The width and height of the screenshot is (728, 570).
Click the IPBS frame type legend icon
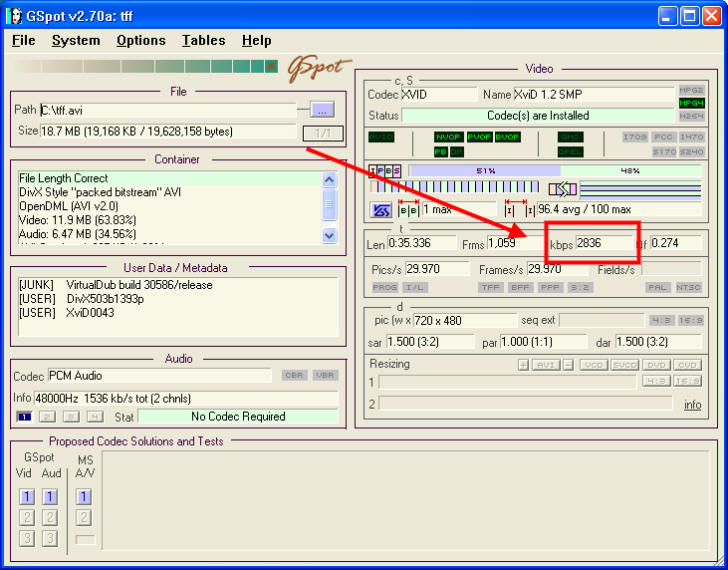(x=384, y=171)
